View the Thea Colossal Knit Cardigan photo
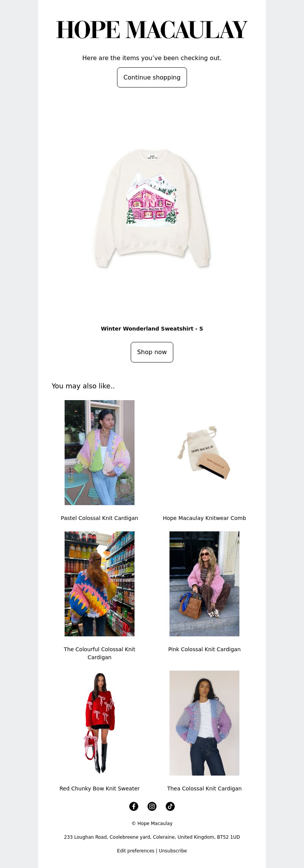304x868 pixels. tap(204, 723)
